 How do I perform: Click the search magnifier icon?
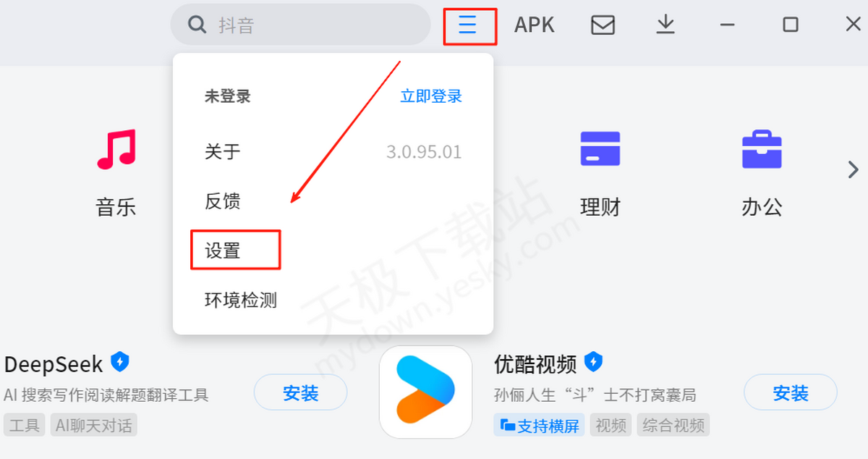click(x=197, y=25)
